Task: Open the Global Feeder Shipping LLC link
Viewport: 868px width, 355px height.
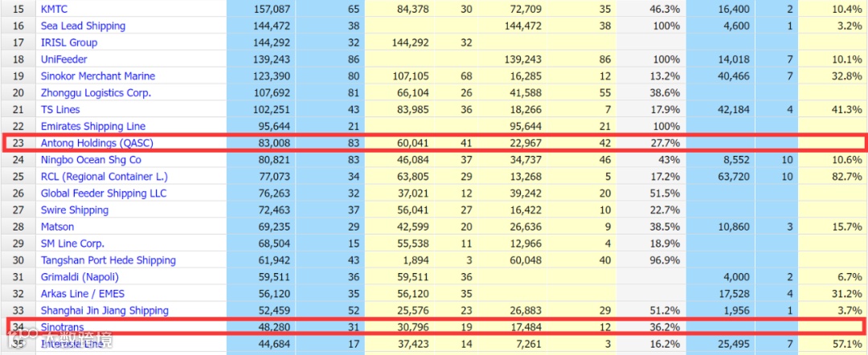Action: (x=104, y=193)
